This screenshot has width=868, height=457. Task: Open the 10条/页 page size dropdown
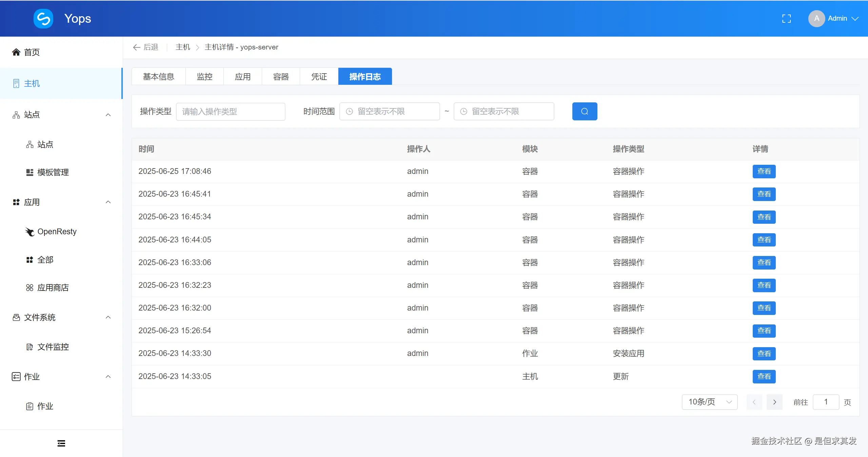[709, 402]
